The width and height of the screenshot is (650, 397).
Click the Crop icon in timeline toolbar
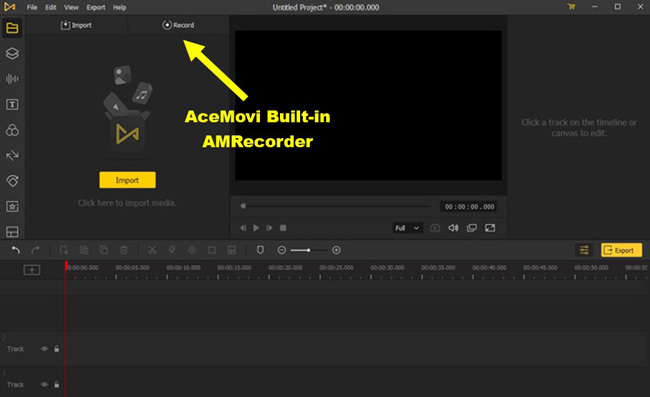pos(212,250)
